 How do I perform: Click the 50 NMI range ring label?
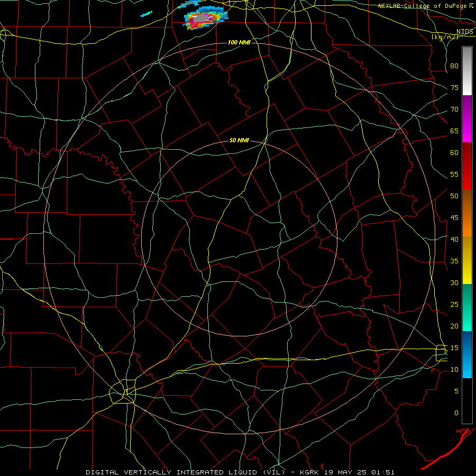(239, 140)
